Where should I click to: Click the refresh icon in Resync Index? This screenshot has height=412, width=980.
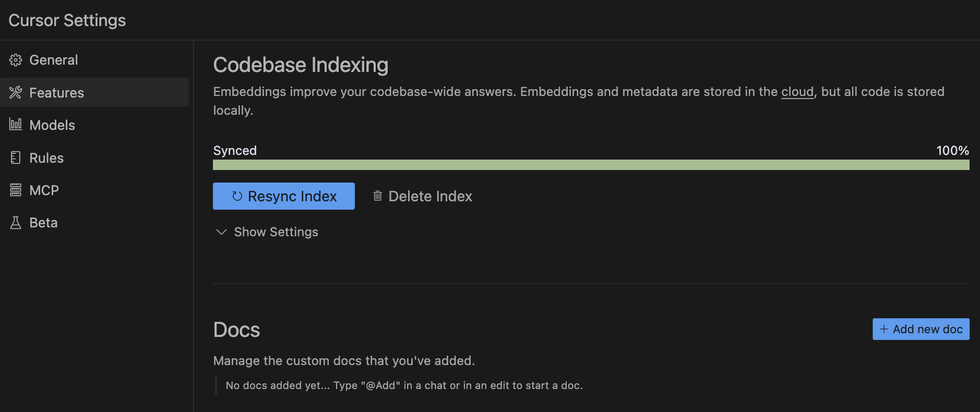(x=237, y=196)
